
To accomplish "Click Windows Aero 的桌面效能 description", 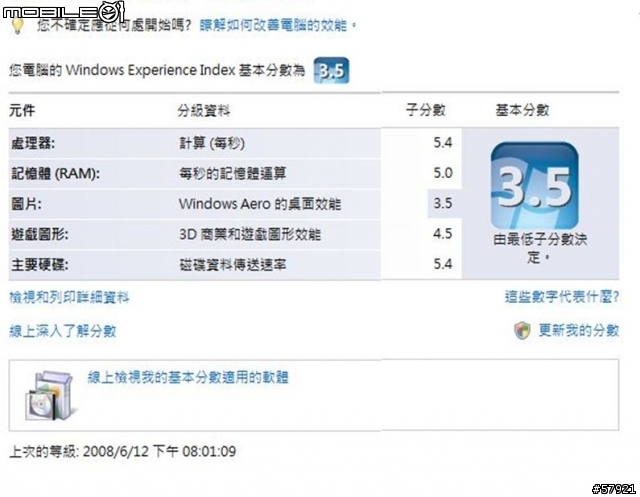I will [260, 204].
